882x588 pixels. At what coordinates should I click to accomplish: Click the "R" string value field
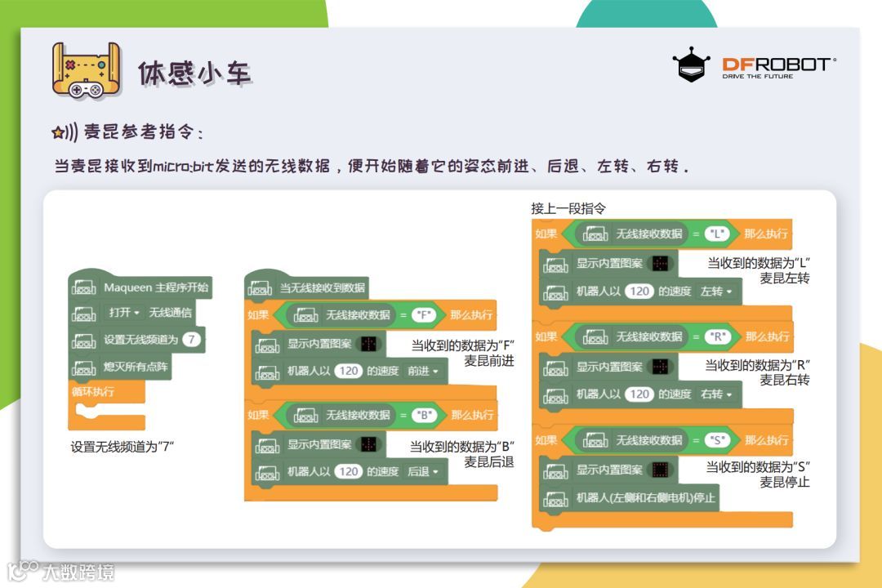tap(717, 337)
